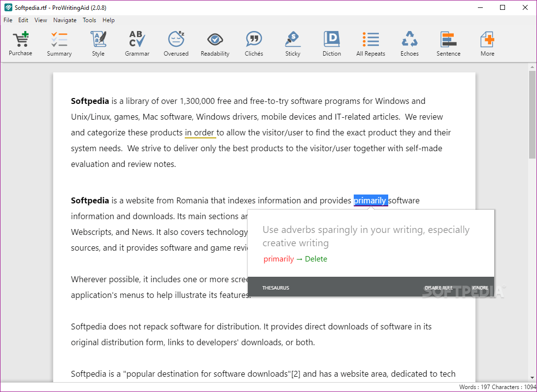Open the Diction report
Image resolution: width=537 pixels, height=392 pixels.
[x=331, y=43]
